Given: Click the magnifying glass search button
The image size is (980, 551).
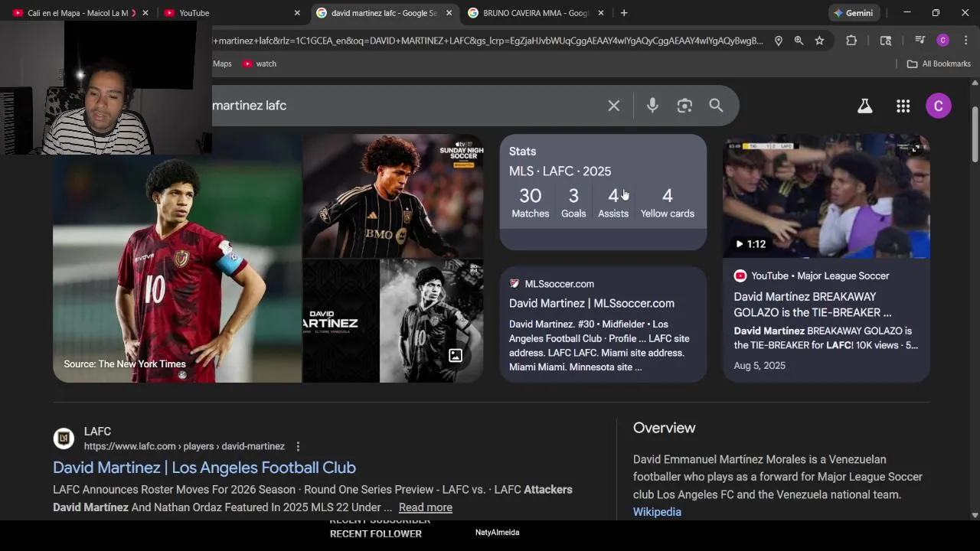Looking at the screenshot, I should coord(716,106).
